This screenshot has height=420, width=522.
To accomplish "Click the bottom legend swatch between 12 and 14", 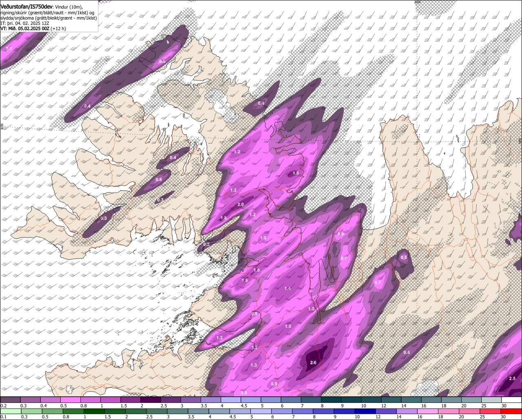I will (x=386, y=411).
